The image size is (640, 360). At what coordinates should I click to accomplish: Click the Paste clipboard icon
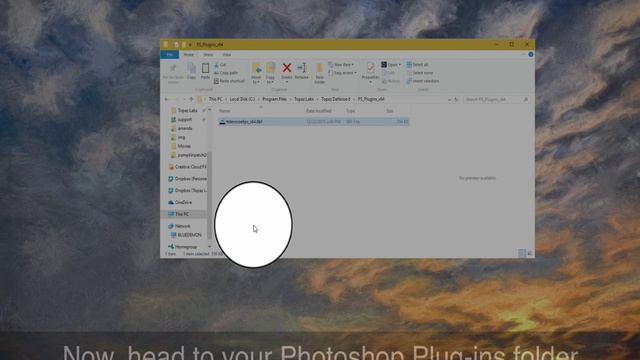point(205,68)
